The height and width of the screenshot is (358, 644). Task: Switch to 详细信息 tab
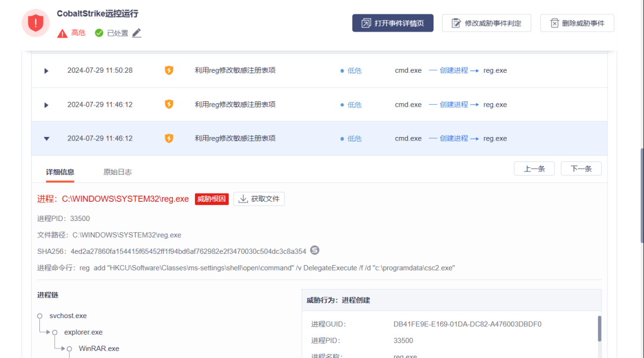pos(60,172)
